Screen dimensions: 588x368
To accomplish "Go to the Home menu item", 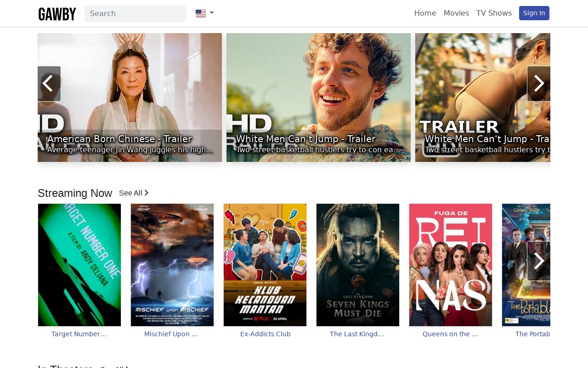I will point(425,13).
